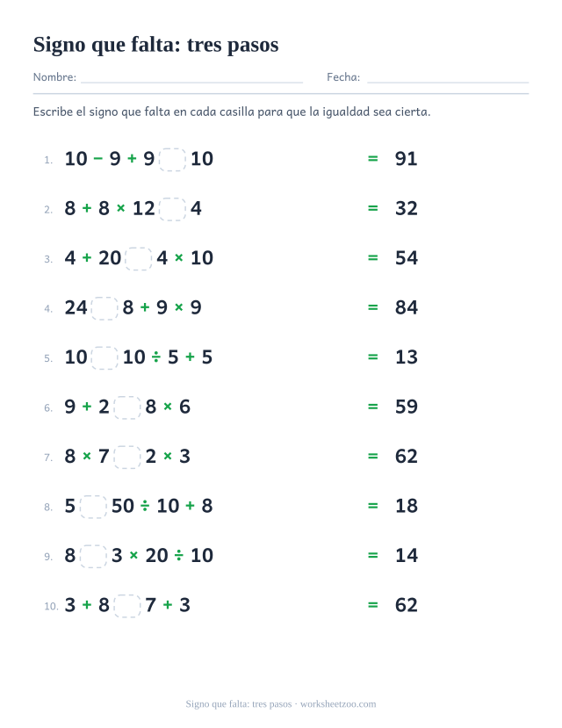Click the division sign in problem 5

[x=156, y=357]
